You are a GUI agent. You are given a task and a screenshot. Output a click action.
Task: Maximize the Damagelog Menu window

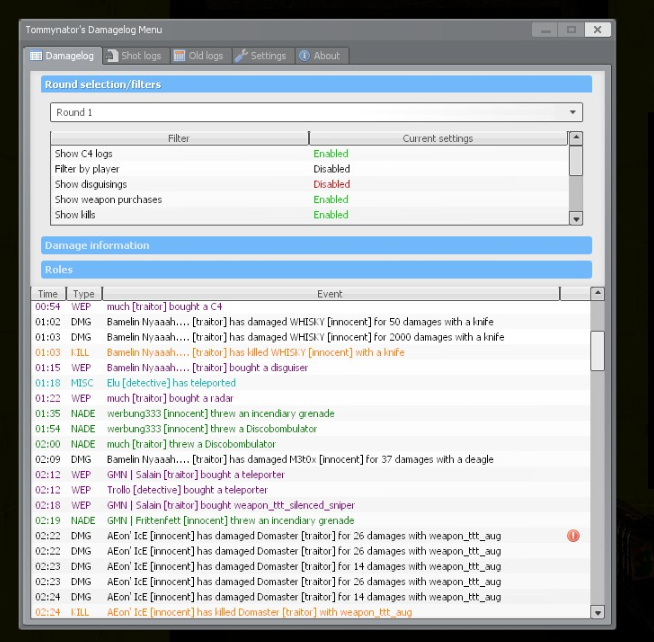571,30
